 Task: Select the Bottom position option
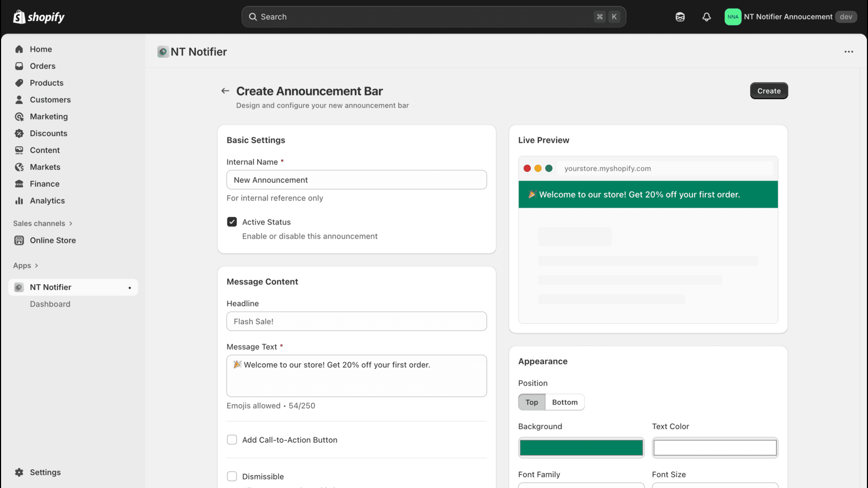[565, 402]
